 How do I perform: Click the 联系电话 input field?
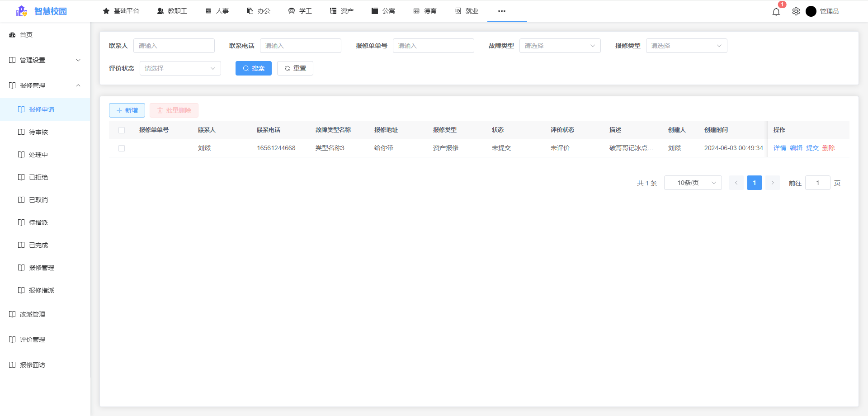[300, 45]
